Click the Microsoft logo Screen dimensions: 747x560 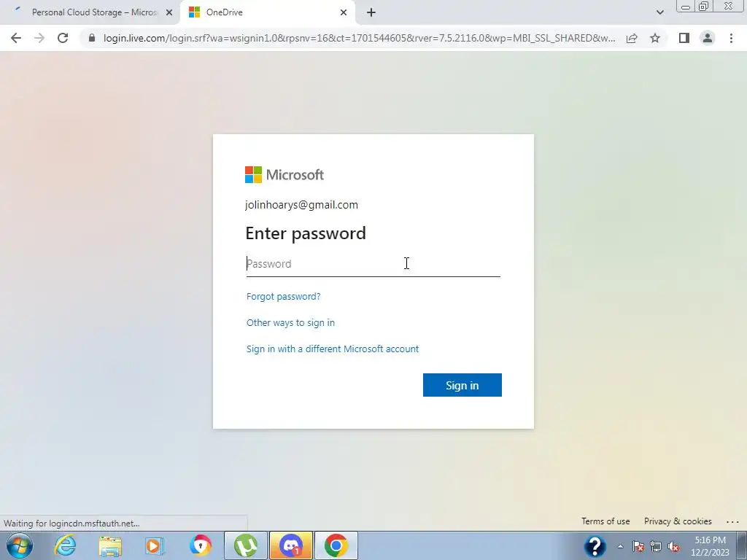(x=285, y=175)
